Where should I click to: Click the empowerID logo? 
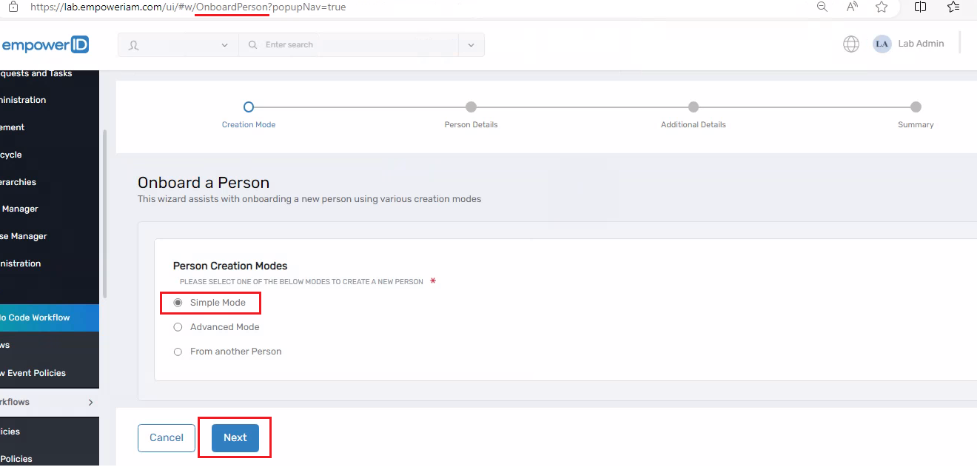tap(44, 45)
